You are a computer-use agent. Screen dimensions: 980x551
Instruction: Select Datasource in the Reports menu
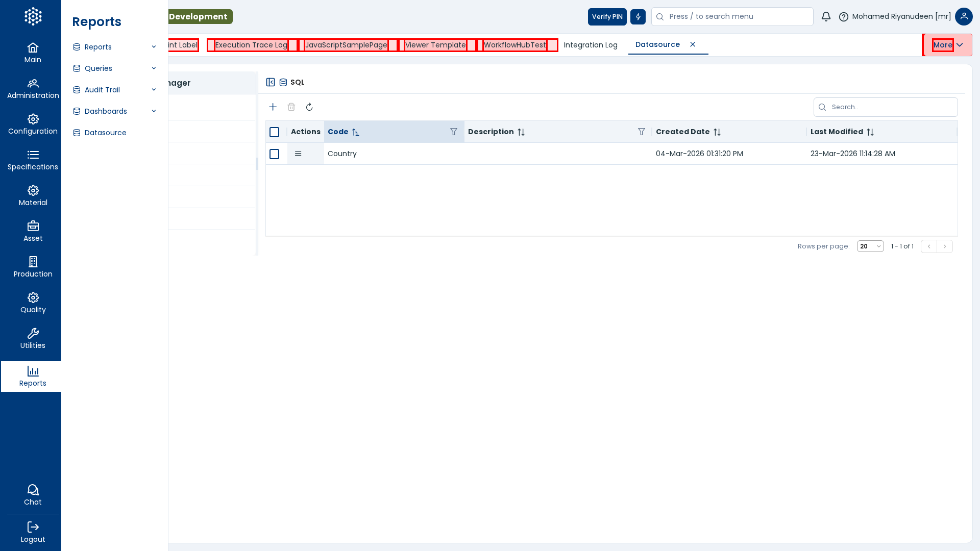click(x=105, y=133)
